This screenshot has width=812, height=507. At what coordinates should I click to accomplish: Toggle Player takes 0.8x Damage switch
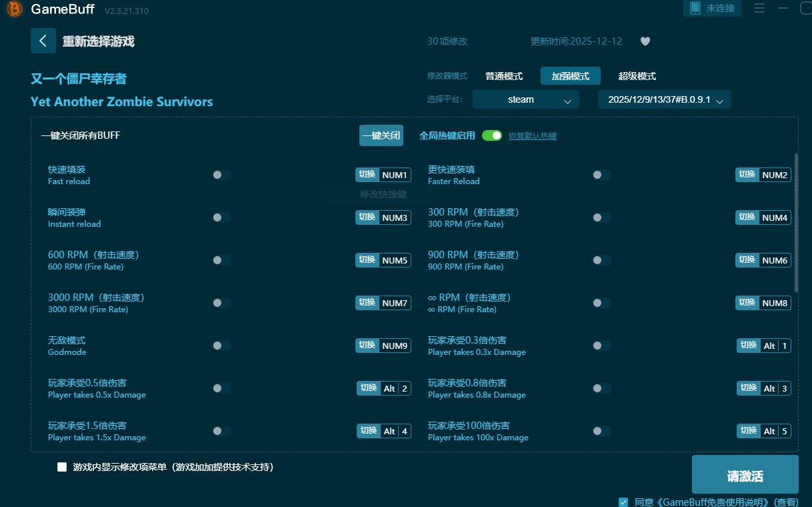[x=602, y=388]
